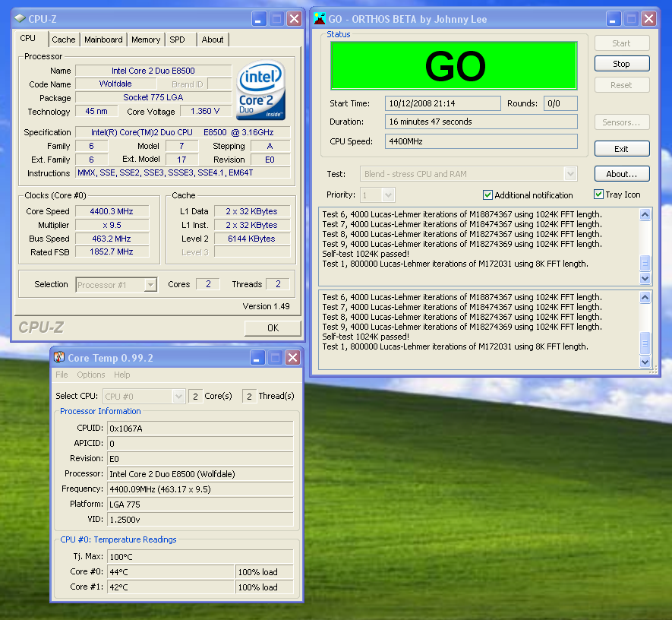Click the Core Temp title bar icon
Viewport: 672px width, 620px height.
point(59,357)
